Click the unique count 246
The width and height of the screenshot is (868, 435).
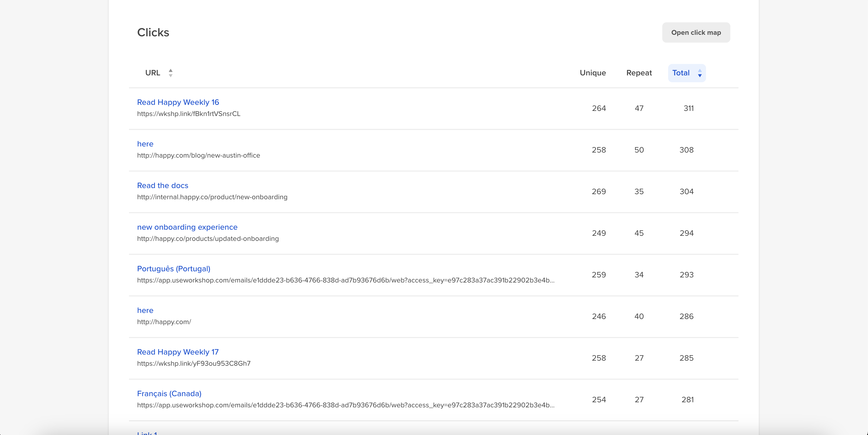pyautogui.click(x=599, y=316)
